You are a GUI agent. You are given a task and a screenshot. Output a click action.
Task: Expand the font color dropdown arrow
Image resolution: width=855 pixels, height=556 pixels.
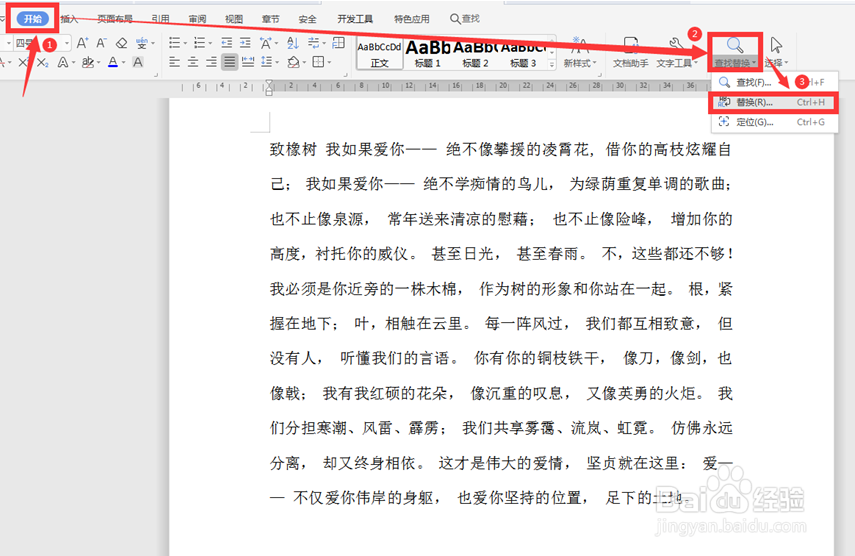(x=124, y=63)
